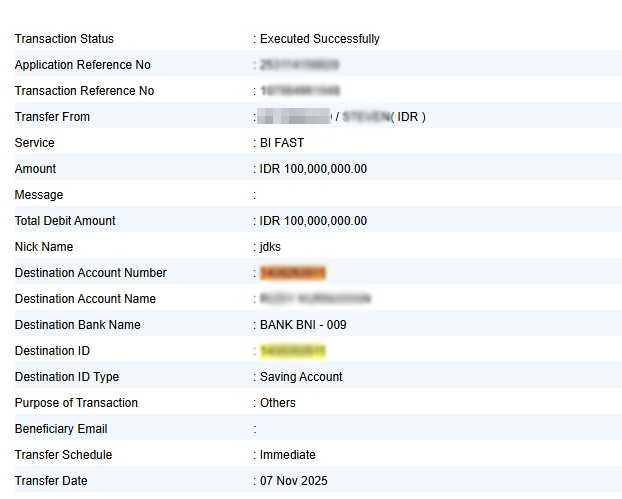Select the transfer date "07 Nov 2025"

pyautogui.click(x=293, y=481)
